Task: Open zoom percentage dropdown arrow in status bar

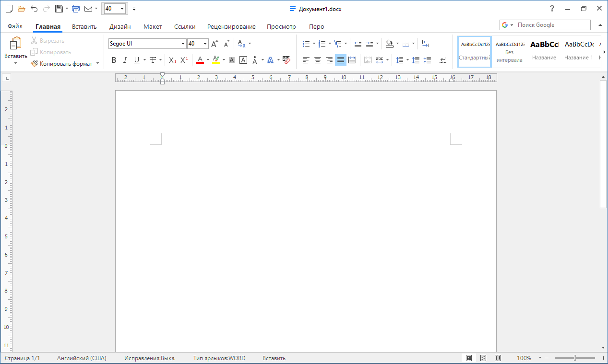Action: (x=540, y=358)
